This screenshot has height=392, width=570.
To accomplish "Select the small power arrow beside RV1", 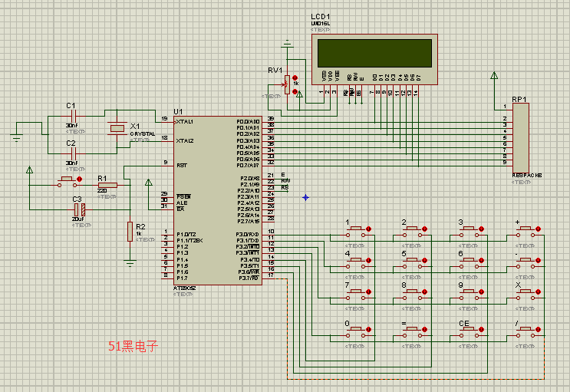I will [x=299, y=94].
